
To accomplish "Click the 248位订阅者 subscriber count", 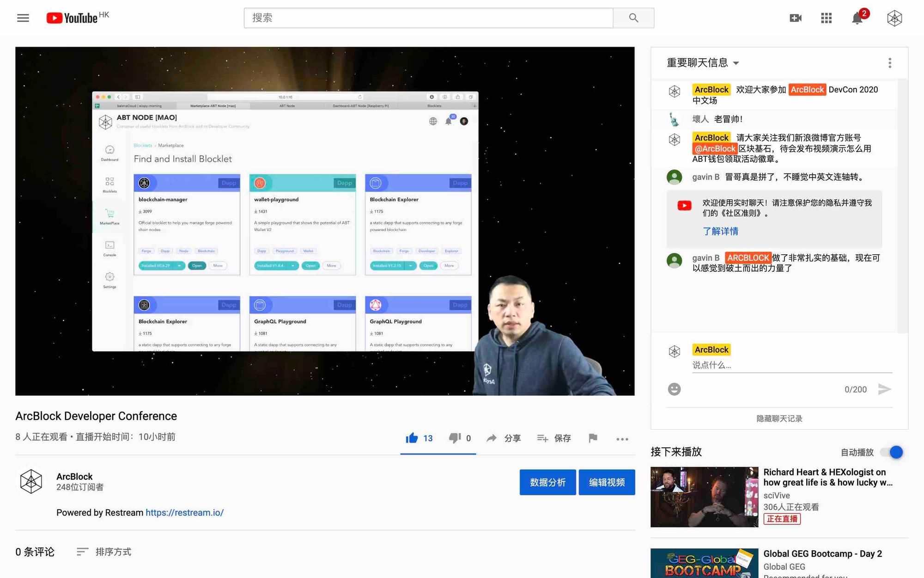I will tap(80, 487).
